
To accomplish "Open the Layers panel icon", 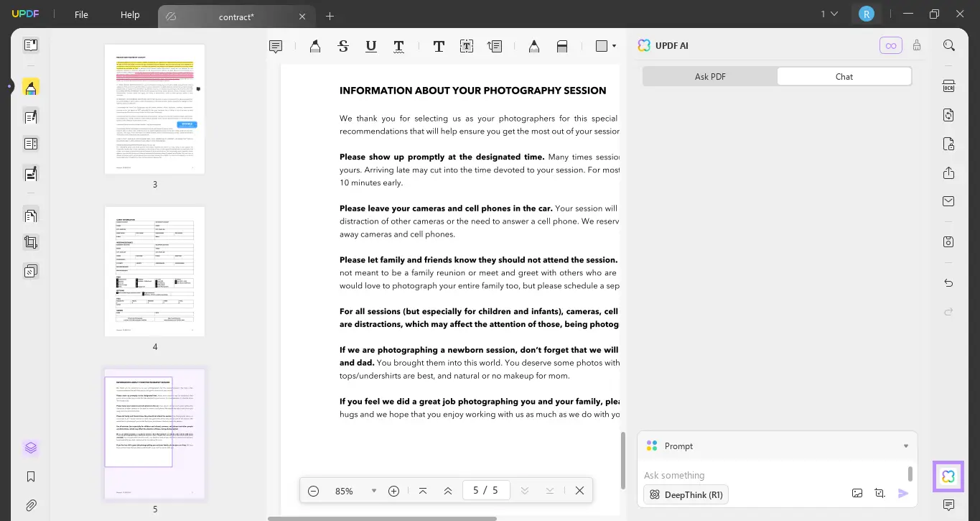I will tap(31, 448).
